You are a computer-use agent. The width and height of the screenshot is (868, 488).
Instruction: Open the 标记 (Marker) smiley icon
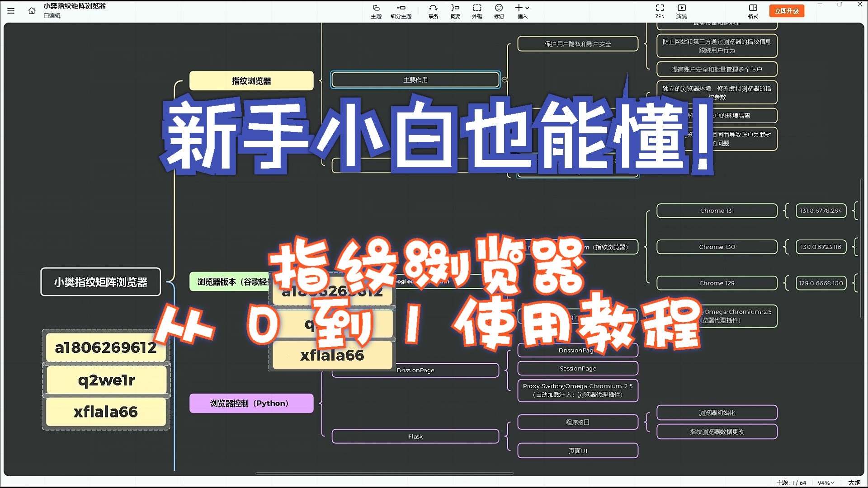point(499,11)
